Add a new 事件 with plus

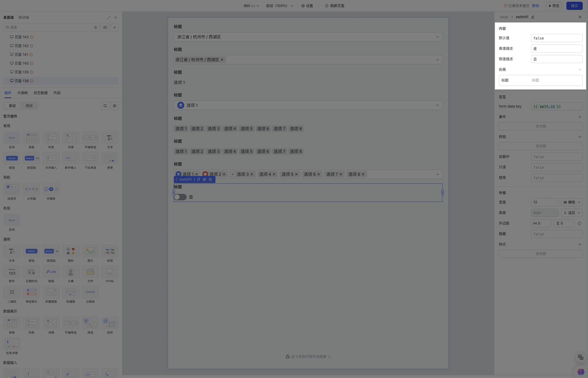point(580,117)
